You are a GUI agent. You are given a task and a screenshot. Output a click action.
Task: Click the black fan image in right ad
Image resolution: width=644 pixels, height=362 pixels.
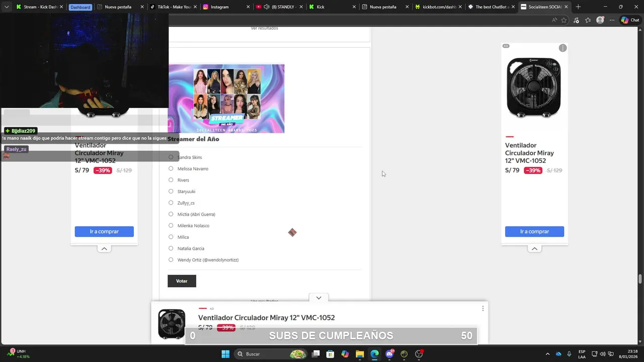coord(534,87)
